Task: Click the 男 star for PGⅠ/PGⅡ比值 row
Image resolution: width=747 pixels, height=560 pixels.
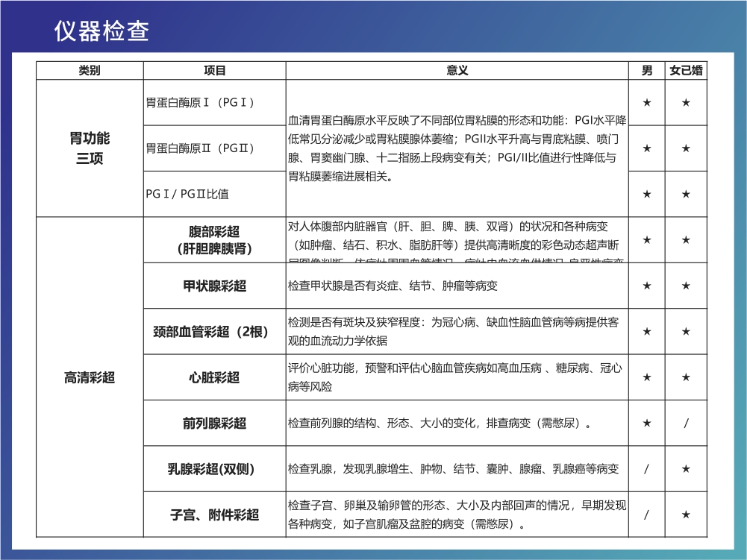Action: (x=646, y=194)
